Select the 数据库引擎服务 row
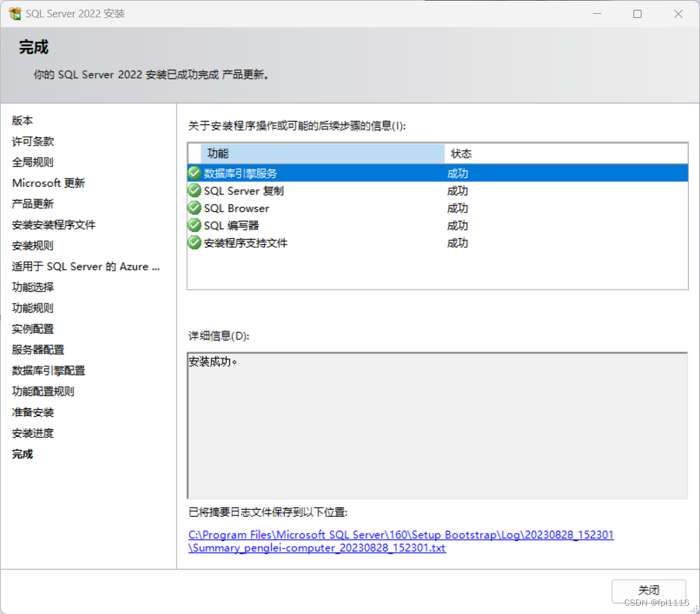700x614 pixels. coord(438,173)
